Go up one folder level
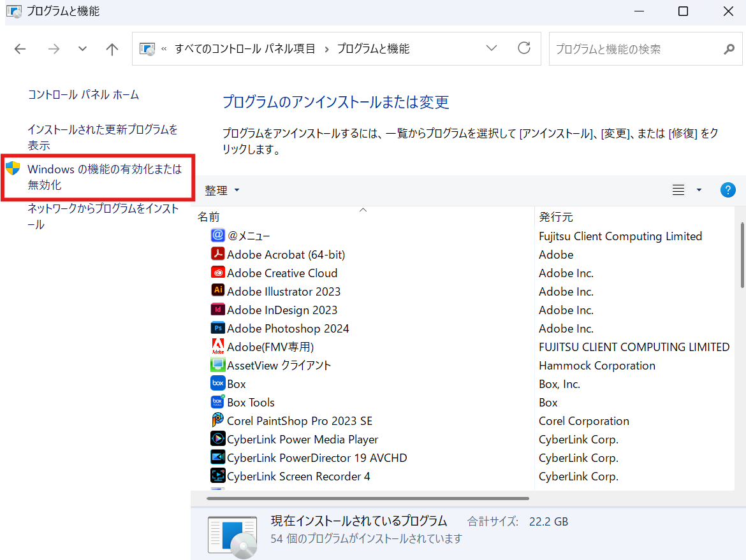 point(112,49)
